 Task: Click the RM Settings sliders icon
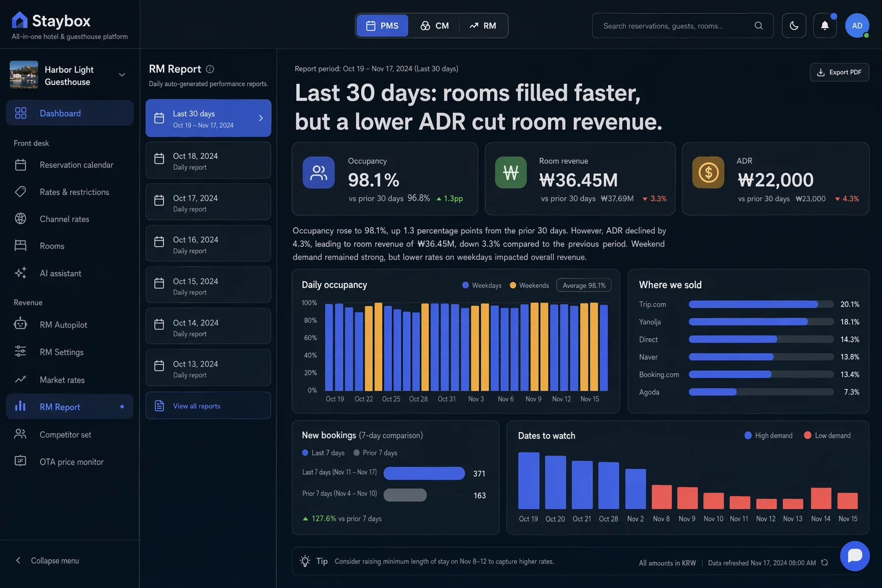click(x=21, y=351)
